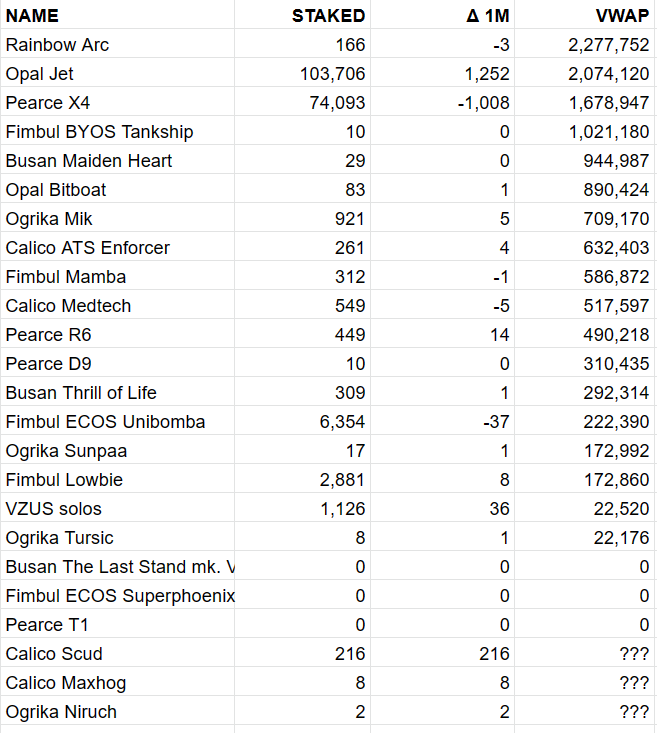Select Pearce R6 VWAP value 490,218
Screen dimensions: 657x733
[616, 335]
